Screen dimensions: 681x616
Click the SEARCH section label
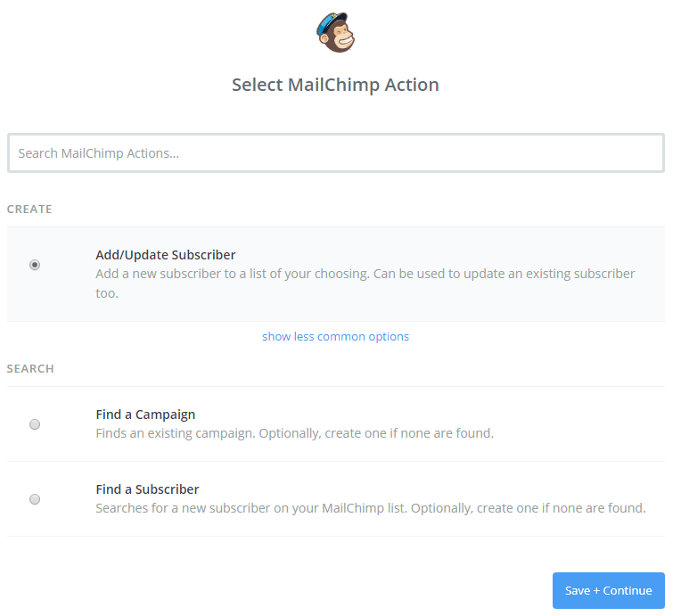click(x=30, y=368)
